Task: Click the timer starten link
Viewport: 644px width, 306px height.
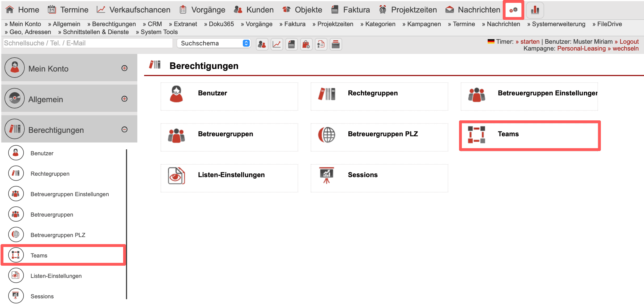Action: (529, 42)
